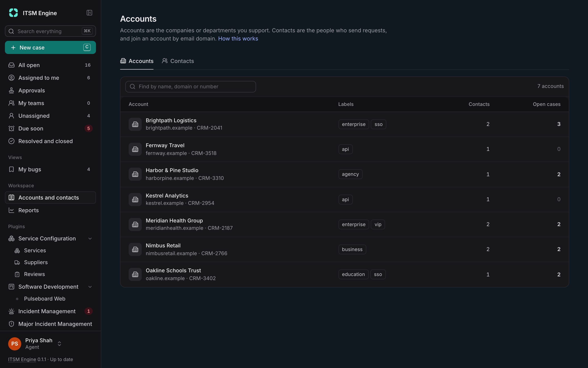The width and height of the screenshot is (588, 368).
Task: Click the Unassigned user icon
Action: 11,116
